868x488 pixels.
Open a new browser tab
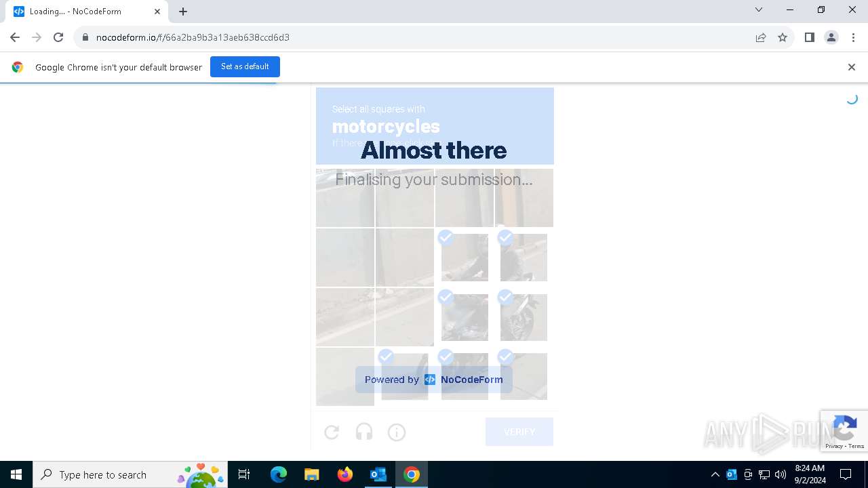pyautogui.click(x=183, y=12)
